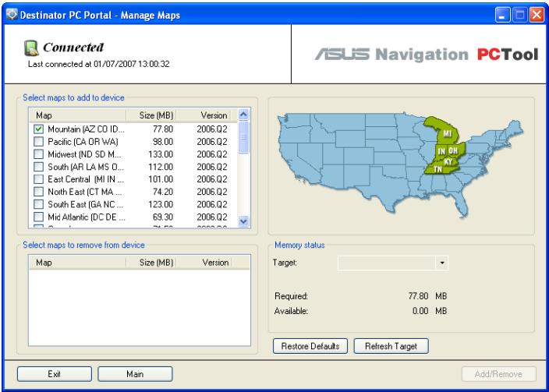Sort add list by Map column header
This screenshot has width=549, height=392.
[78, 115]
